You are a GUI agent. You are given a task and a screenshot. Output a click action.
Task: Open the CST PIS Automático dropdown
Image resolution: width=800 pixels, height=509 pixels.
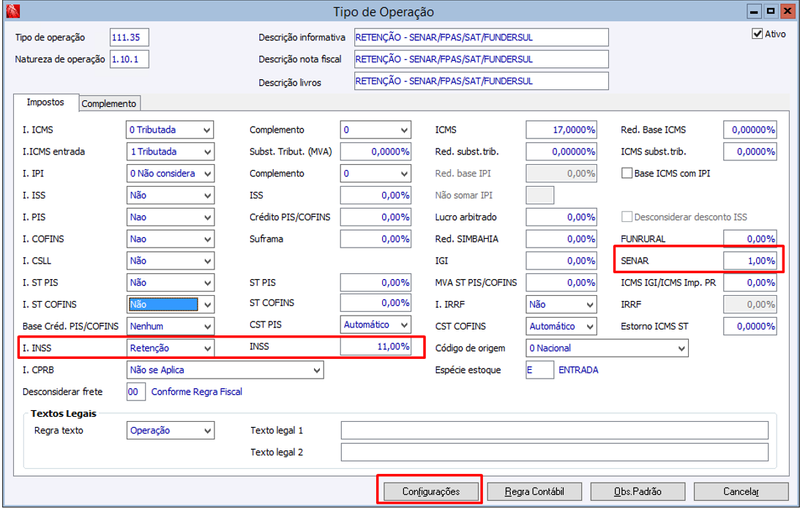pos(376,325)
